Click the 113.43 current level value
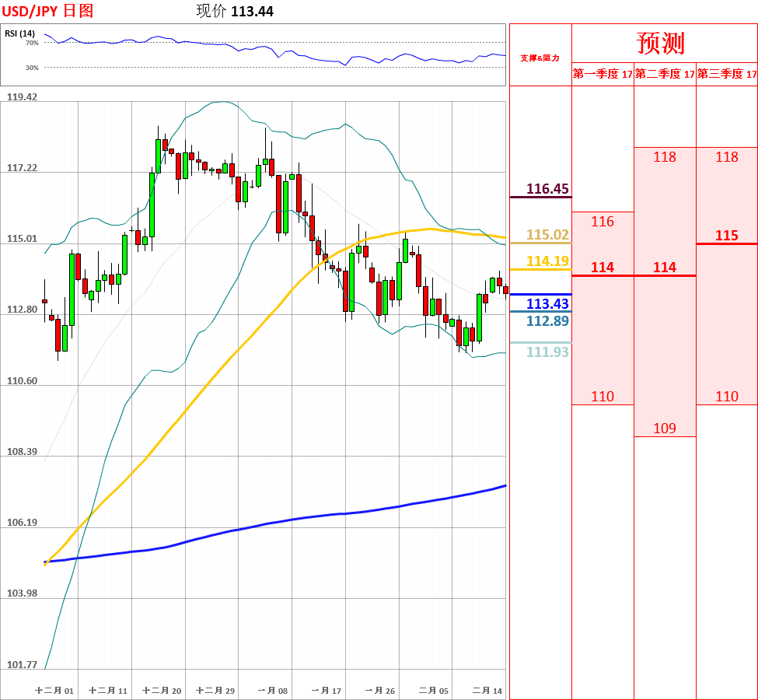The width and height of the screenshot is (758, 700). tap(547, 304)
